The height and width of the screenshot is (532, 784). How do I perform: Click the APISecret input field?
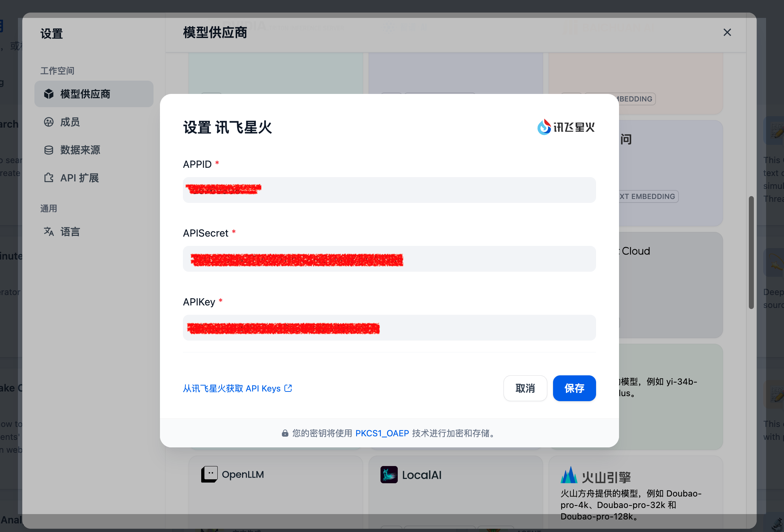[x=389, y=259]
